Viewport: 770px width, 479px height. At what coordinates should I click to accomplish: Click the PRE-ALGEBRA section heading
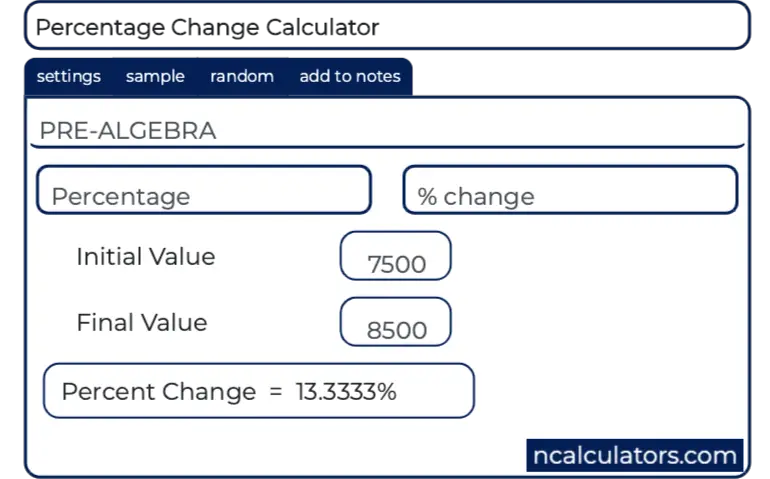click(127, 131)
